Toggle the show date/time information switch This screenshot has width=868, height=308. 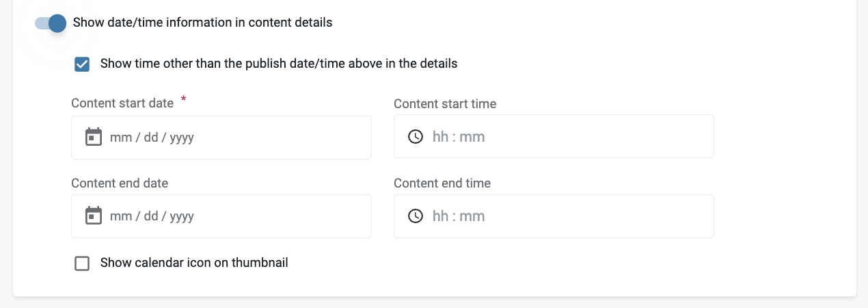pyautogui.click(x=51, y=23)
